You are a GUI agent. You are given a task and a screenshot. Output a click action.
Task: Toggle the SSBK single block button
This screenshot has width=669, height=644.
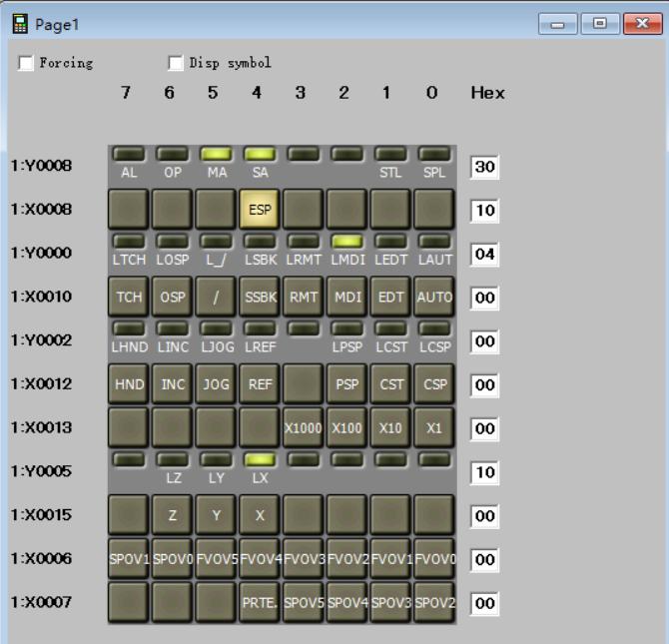coord(259,297)
